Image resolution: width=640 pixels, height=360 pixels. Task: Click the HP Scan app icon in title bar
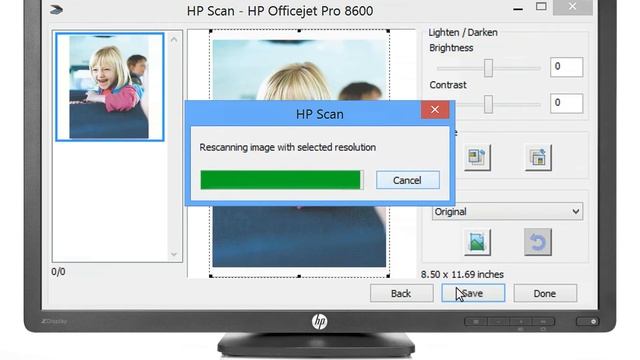click(x=56, y=9)
